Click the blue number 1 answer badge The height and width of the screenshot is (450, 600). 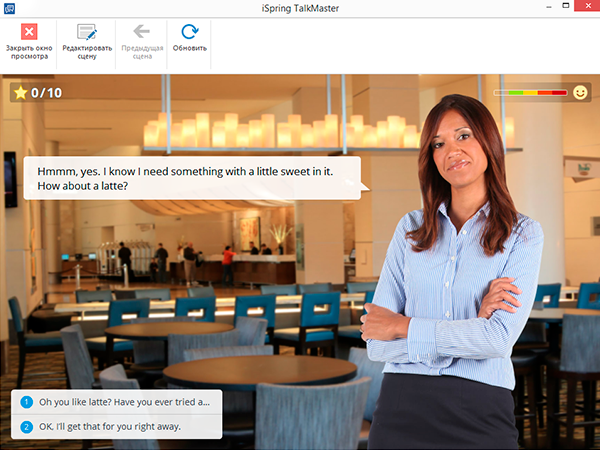coord(27,403)
